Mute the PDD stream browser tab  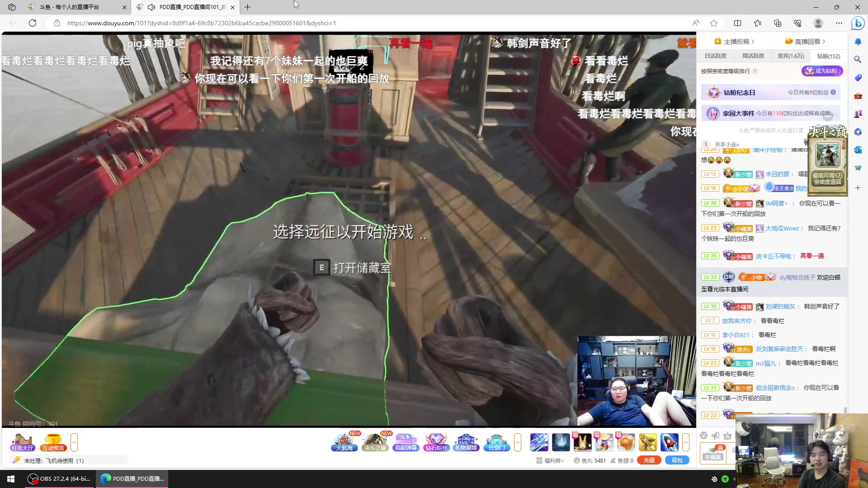pyautogui.click(x=151, y=7)
